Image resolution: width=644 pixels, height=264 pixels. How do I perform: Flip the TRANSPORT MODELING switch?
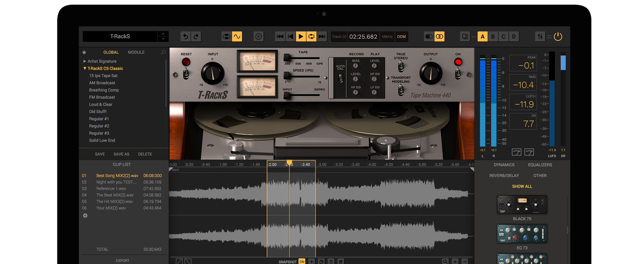click(x=401, y=90)
